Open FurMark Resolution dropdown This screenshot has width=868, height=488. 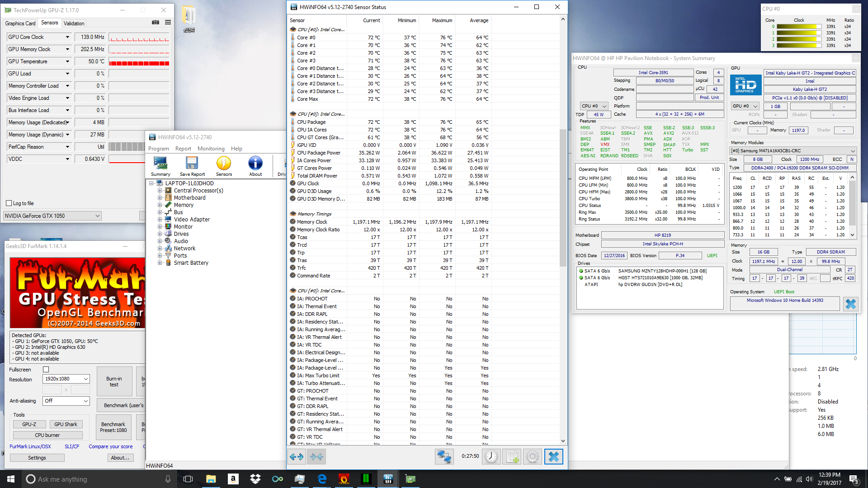(66, 379)
